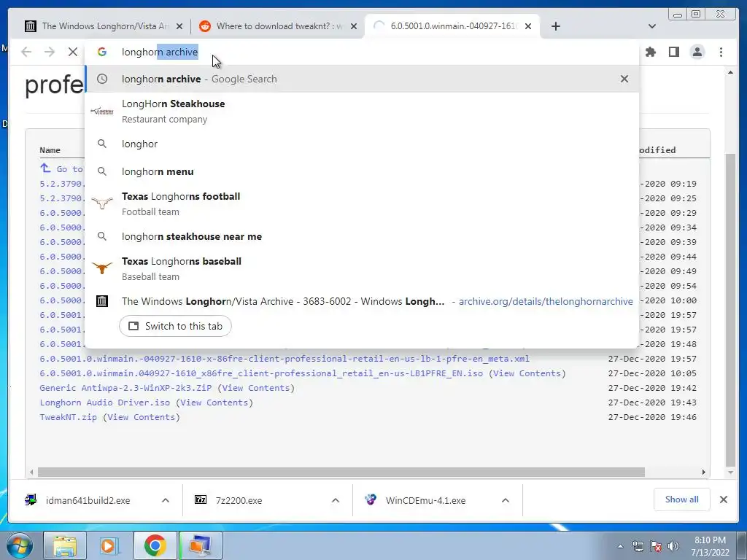This screenshot has height=560, width=747.
Task: Close the Where to download tweaknt tab
Action: click(x=354, y=26)
